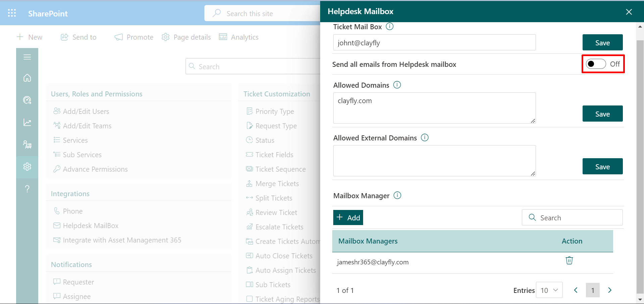Screen dimensions: 644x304
Task: Open dashboard gauge icon in sidebar
Action: point(27,100)
